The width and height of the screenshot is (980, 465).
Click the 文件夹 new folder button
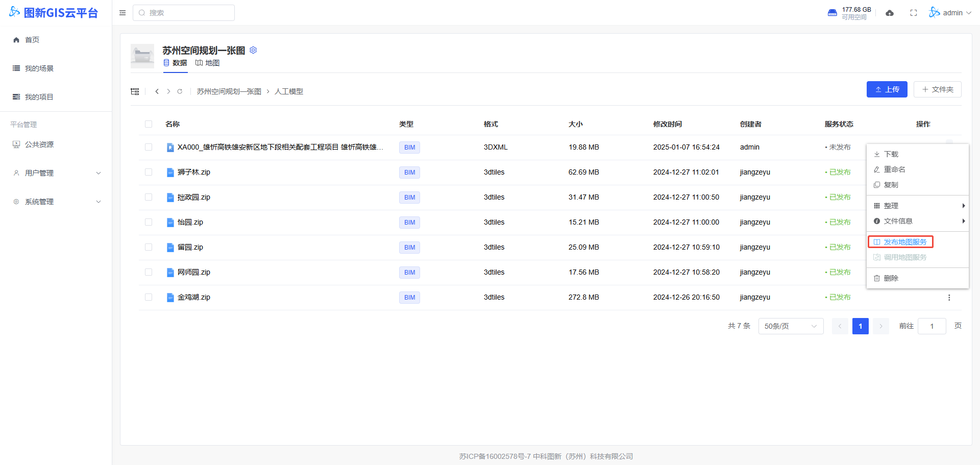click(937, 89)
